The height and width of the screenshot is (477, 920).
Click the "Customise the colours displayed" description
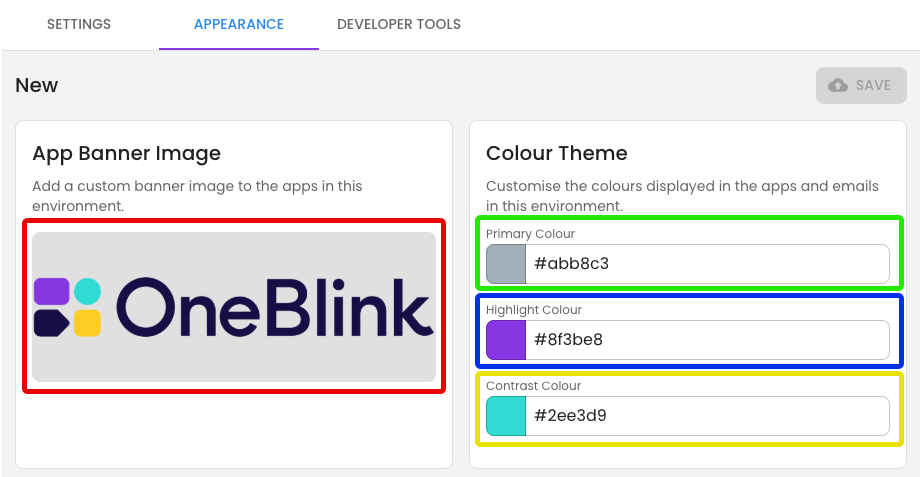point(682,196)
